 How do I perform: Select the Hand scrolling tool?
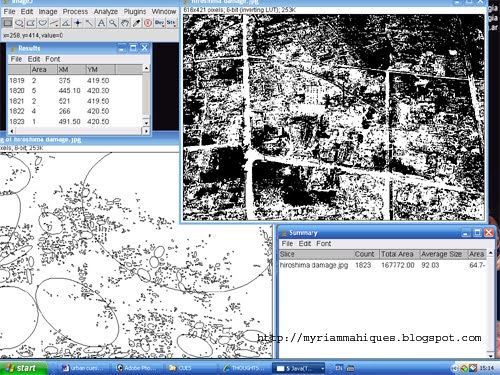coord(124,23)
